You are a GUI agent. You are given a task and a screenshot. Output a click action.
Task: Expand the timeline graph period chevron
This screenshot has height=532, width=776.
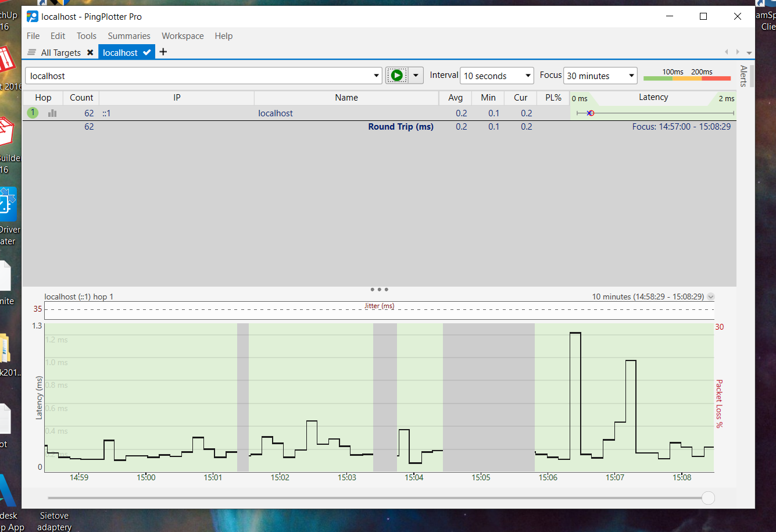(711, 297)
